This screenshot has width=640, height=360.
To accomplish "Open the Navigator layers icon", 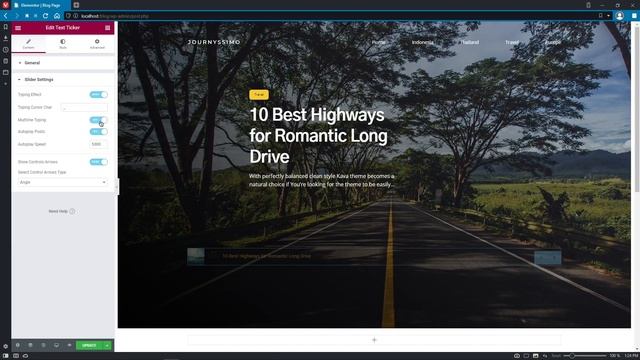I will coord(30,345).
